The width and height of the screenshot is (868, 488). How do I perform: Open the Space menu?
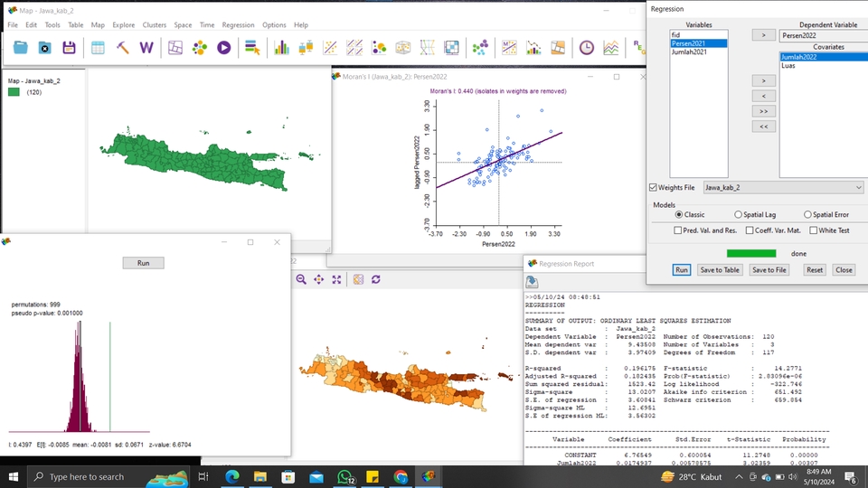tap(183, 25)
